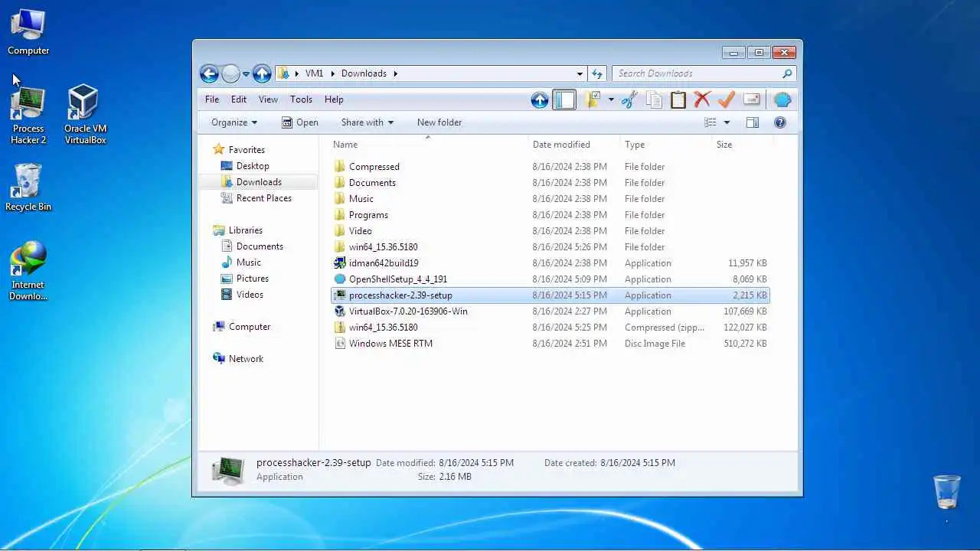Viewport: 980px width, 551px height.
Task: Click the New folder button
Action: pos(439,122)
